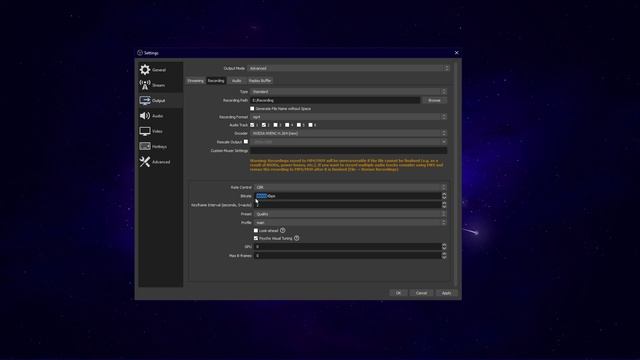The image size is (640, 360).
Task: Click the Browse button for recording path
Action: pos(434,100)
